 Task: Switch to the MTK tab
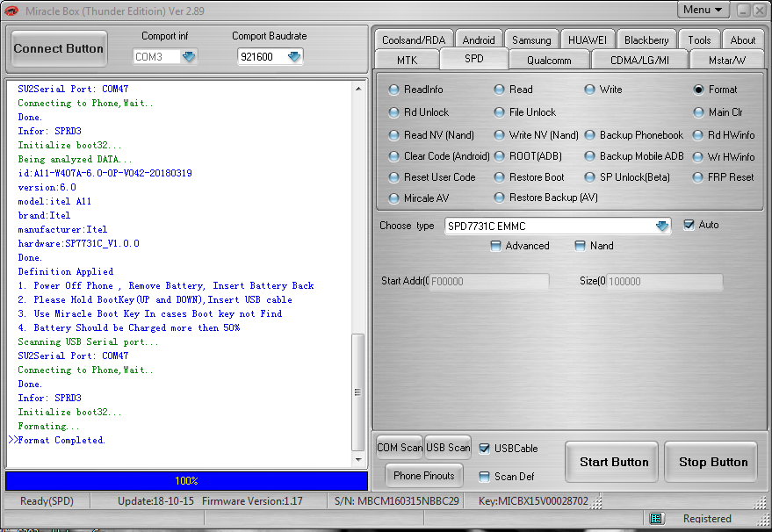(408, 60)
